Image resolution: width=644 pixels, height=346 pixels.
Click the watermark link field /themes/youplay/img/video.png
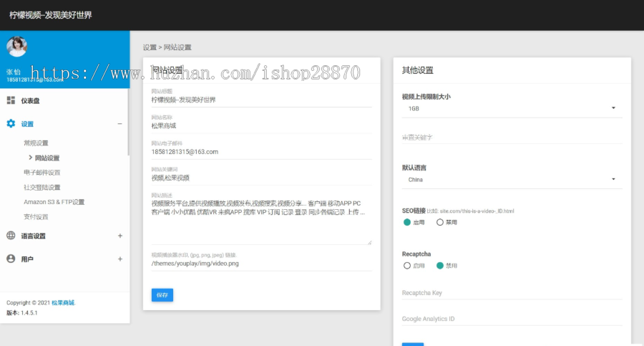[262, 264]
